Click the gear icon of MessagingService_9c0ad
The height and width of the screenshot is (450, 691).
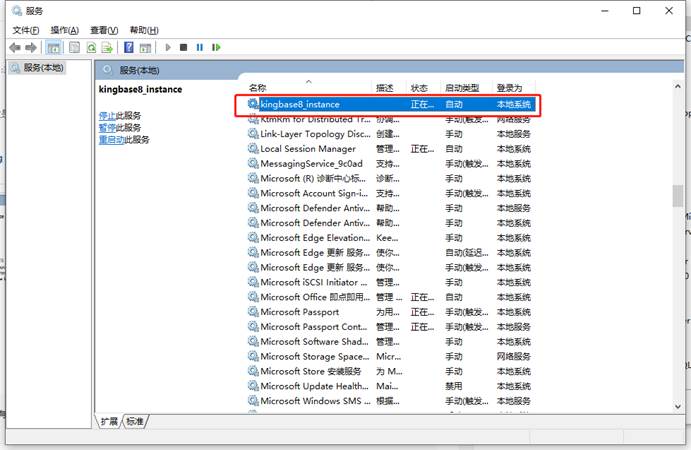[x=253, y=164]
